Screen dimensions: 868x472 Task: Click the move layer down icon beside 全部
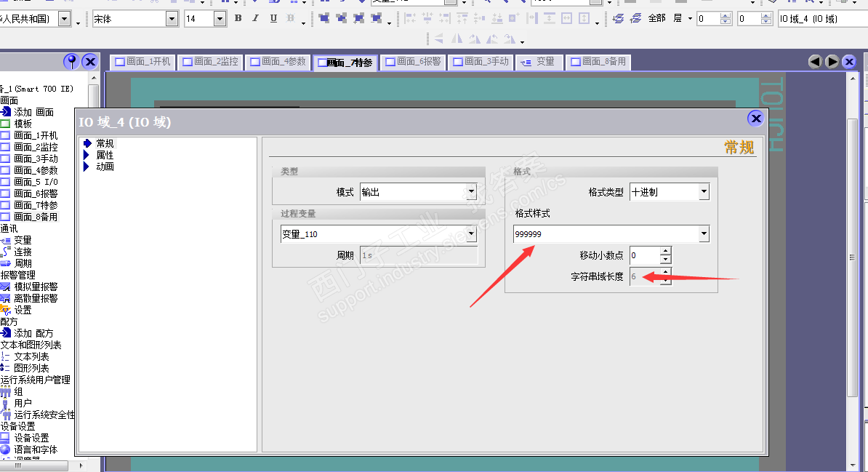click(x=636, y=18)
